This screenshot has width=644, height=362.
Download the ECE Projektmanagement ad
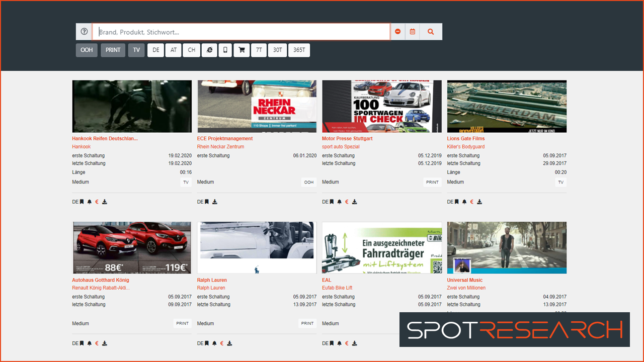[x=215, y=202]
